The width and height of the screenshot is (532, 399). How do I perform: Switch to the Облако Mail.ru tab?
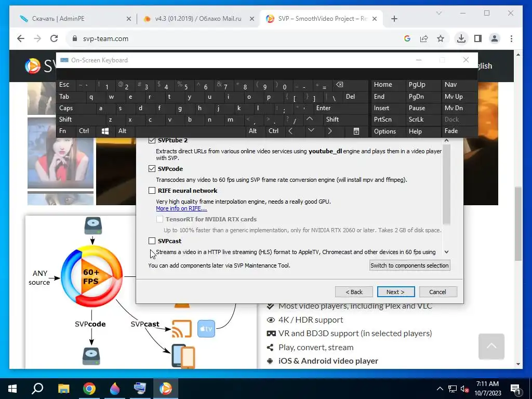click(198, 19)
